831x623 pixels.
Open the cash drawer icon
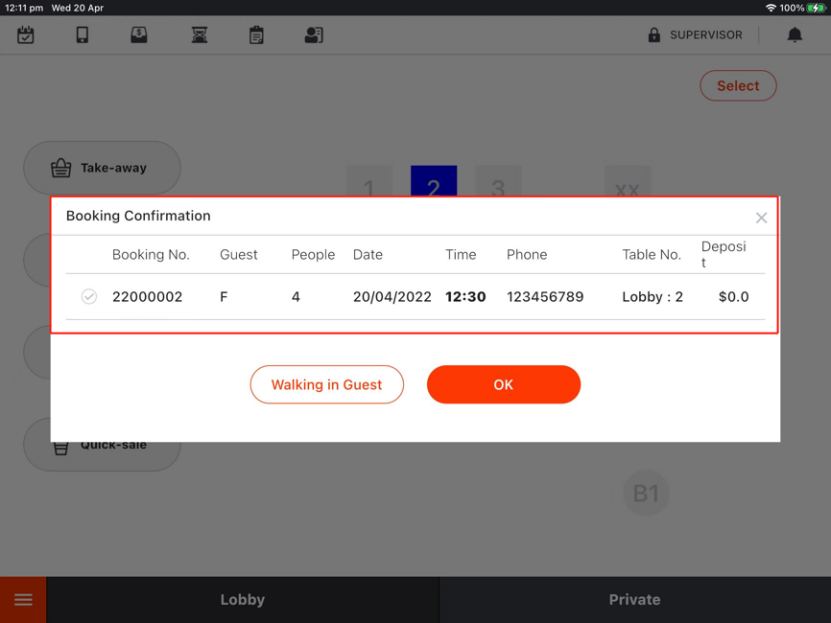[139, 35]
